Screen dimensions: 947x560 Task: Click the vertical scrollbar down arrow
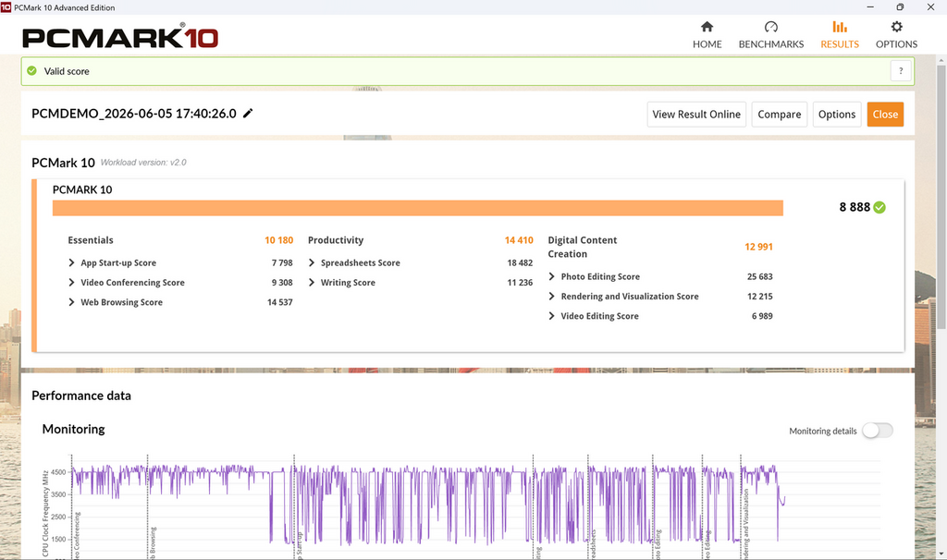point(941,554)
